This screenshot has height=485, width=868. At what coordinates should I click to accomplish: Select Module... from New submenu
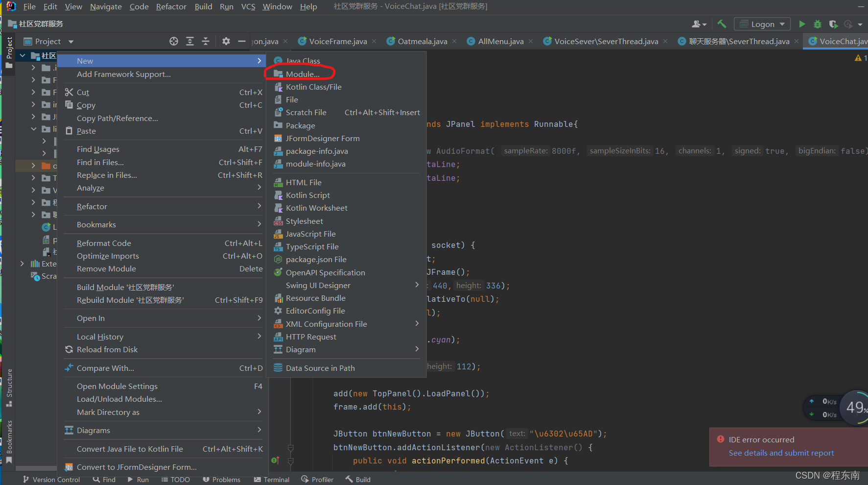tap(346, 74)
